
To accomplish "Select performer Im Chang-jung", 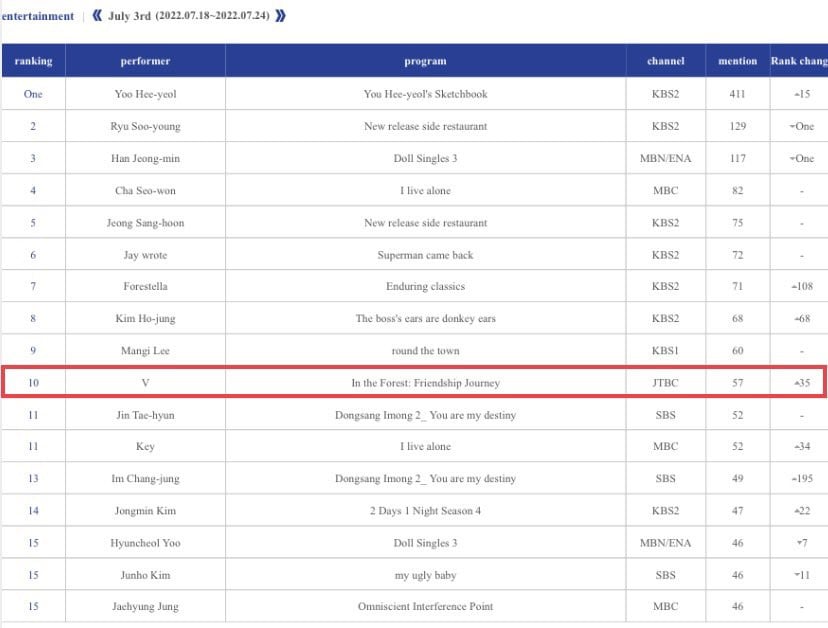I will coord(145,479).
